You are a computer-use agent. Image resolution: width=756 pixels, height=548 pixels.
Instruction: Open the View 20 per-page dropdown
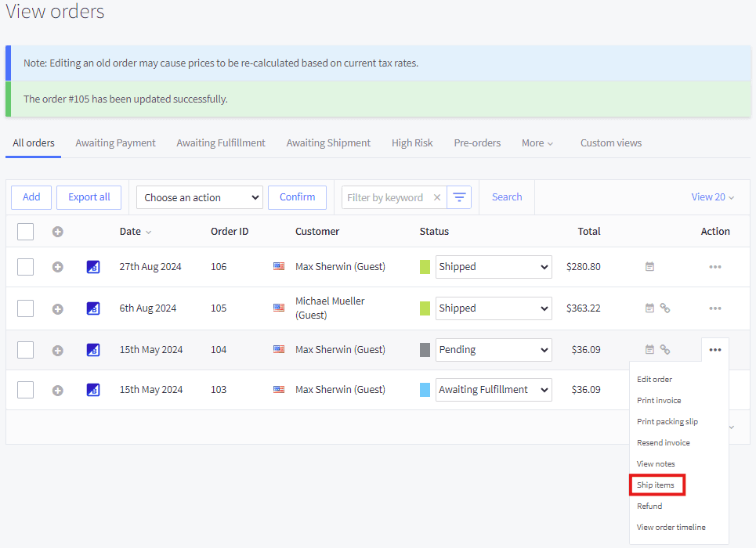713,197
